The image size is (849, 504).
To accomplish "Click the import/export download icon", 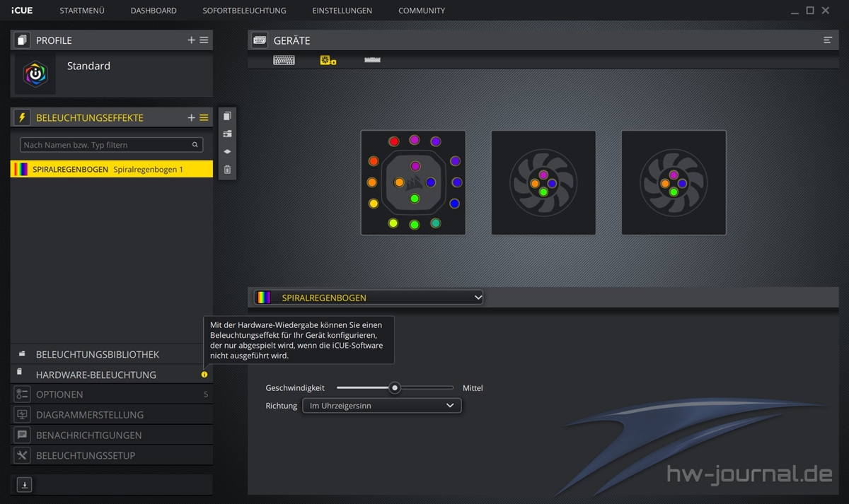I will (24, 485).
